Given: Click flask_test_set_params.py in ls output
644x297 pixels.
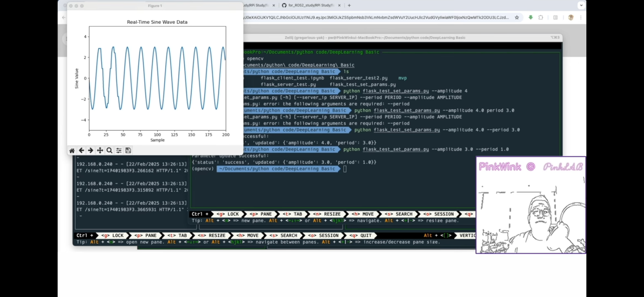Looking at the screenshot, I should [x=363, y=84].
